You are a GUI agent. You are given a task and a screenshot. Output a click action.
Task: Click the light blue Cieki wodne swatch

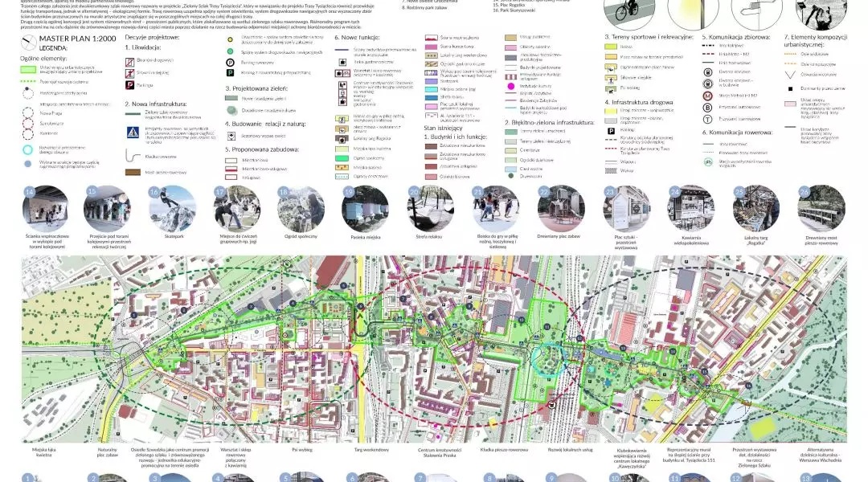point(510,169)
